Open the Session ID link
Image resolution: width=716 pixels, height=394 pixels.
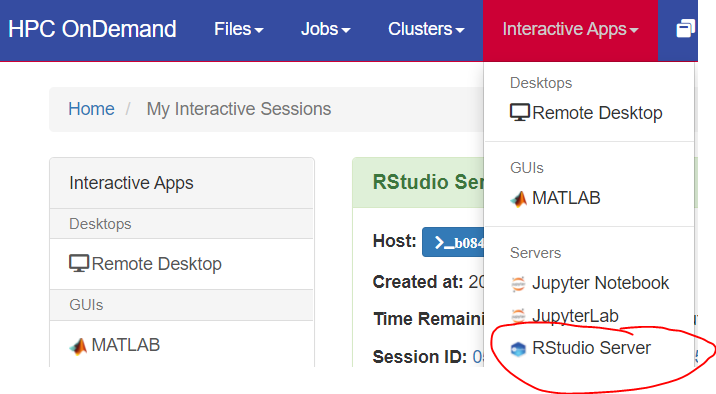click(478, 357)
